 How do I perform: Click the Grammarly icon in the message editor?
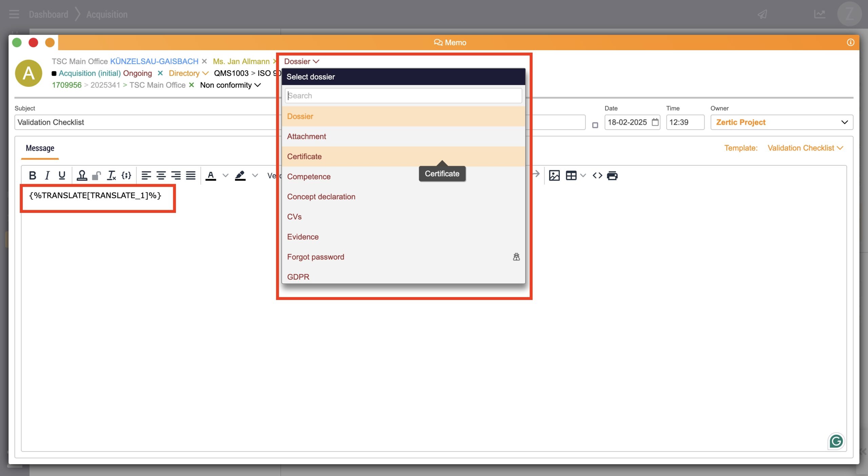[x=836, y=441]
